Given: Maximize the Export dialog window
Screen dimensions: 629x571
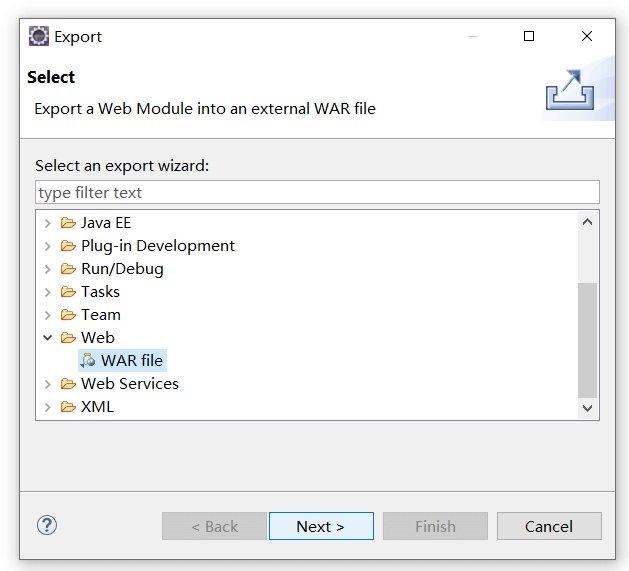Looking at the screenshot, I should [529, 36].
